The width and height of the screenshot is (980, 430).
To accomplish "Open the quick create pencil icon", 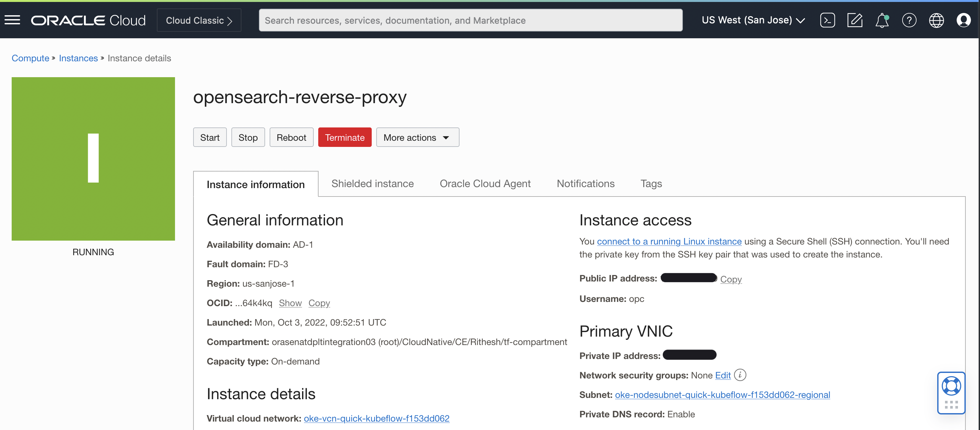I will [x=855, y=20].
